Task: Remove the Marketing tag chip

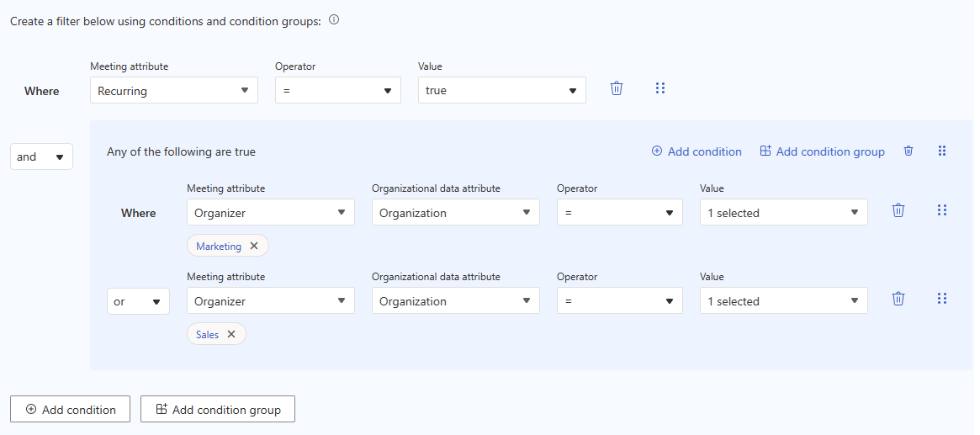Action: coord(254,247)
